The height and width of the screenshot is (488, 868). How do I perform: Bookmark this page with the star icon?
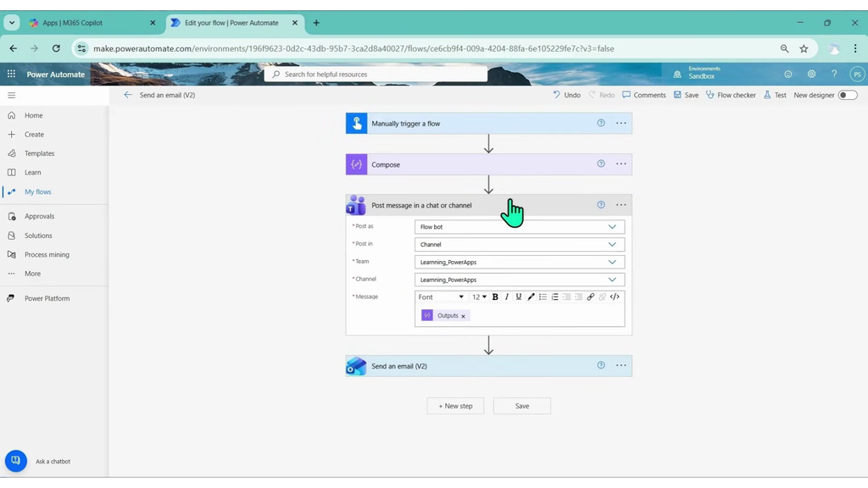coord(804,48)
